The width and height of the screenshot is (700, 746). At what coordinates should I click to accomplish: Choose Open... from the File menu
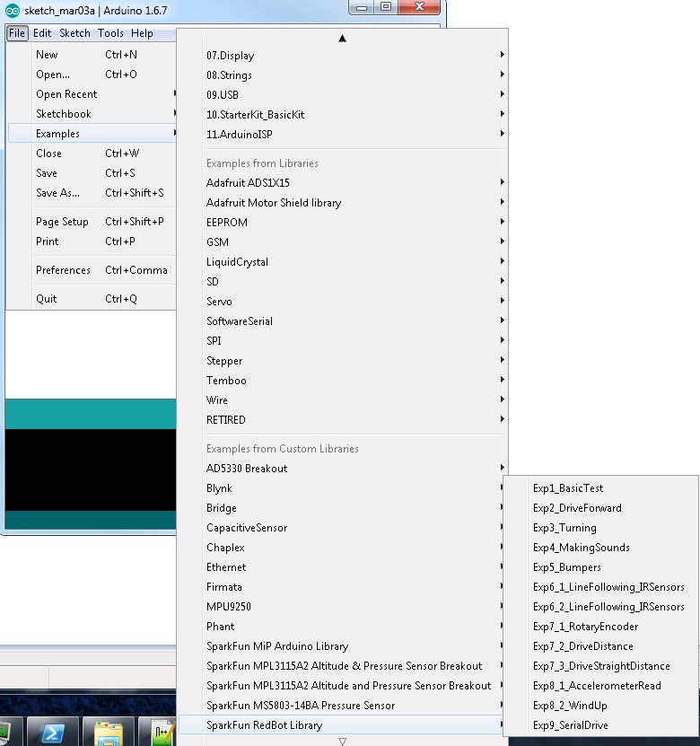pyautogui.click(x=92, y=75)
